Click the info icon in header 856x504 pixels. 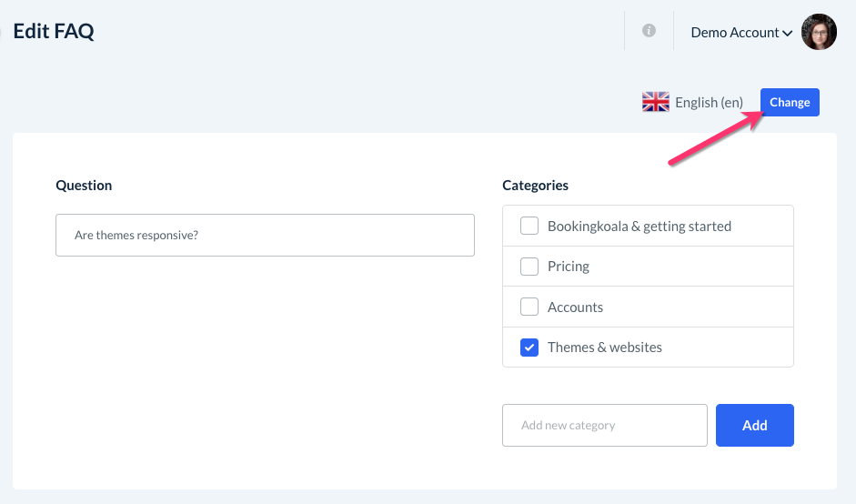(649, 31)
